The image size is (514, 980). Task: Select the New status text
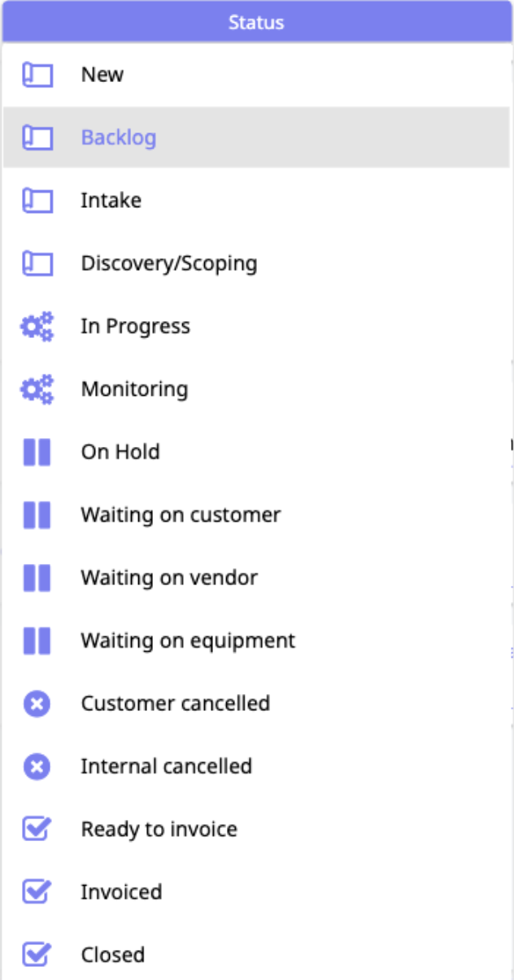(102, 75)
